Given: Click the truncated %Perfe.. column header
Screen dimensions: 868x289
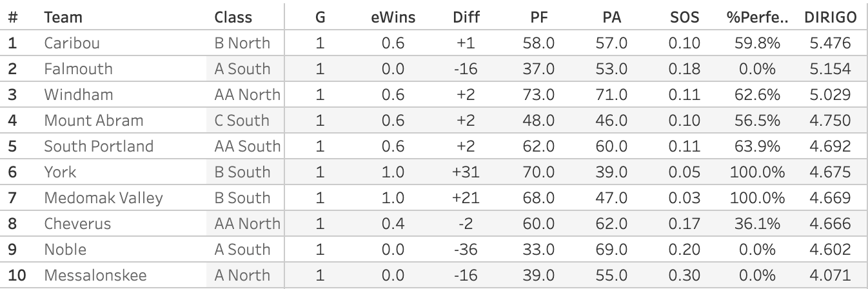Looking at the screenshot, I should click(x=757, y=17).
